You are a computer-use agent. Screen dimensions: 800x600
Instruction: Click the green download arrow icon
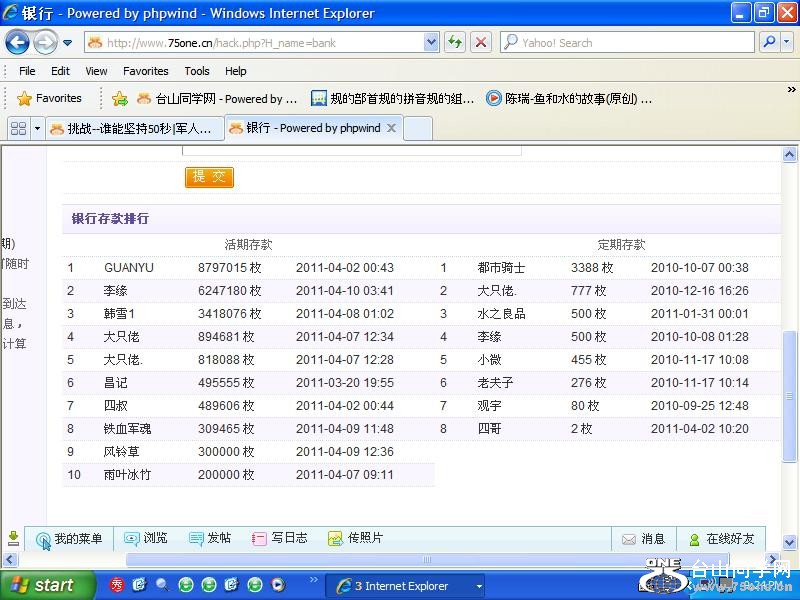pos(13,538)
